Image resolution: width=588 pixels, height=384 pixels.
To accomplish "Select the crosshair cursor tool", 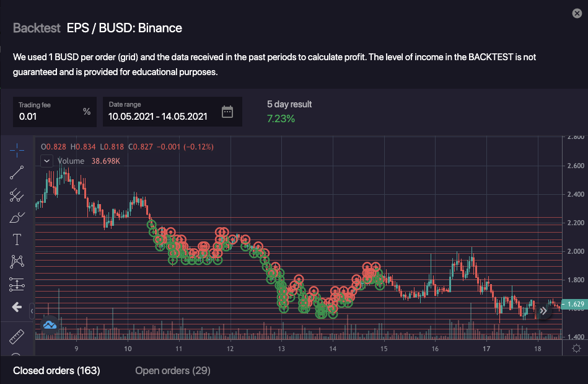I will click(x=17, y=149).
